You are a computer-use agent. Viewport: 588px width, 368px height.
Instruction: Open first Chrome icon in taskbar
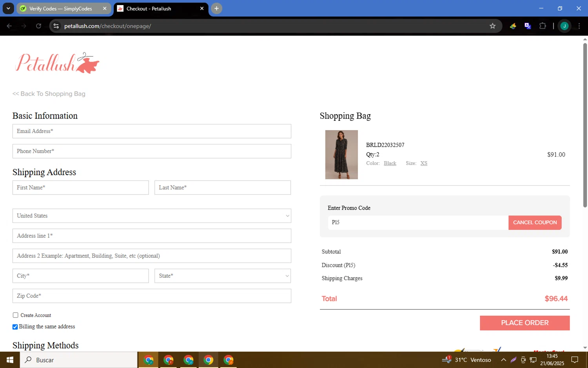click(148, 360)
